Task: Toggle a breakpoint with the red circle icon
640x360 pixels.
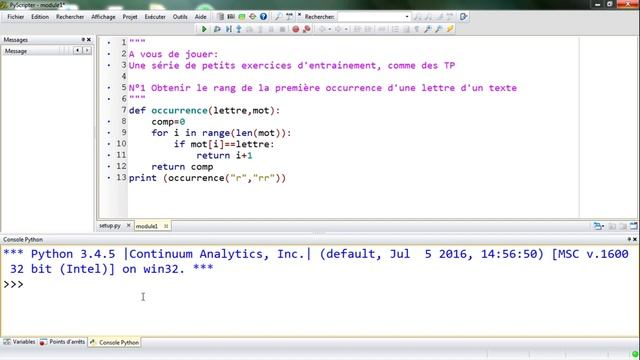Action: tap(296, 29)
